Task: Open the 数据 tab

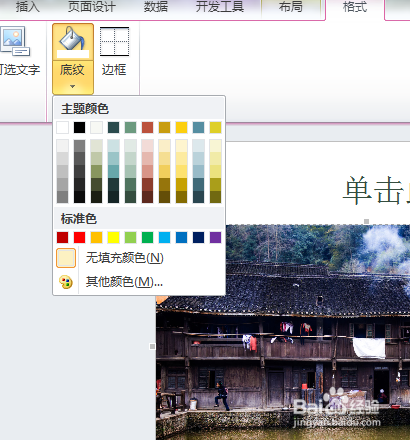Action: [156, 7]
